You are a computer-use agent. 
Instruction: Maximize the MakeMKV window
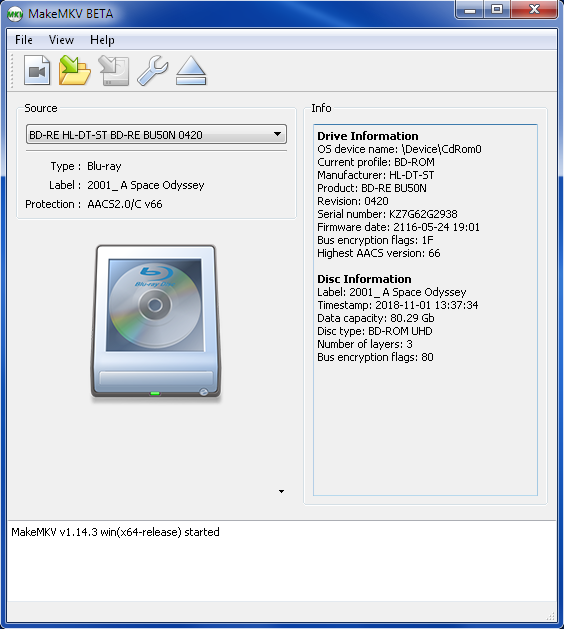coord(497,10)
